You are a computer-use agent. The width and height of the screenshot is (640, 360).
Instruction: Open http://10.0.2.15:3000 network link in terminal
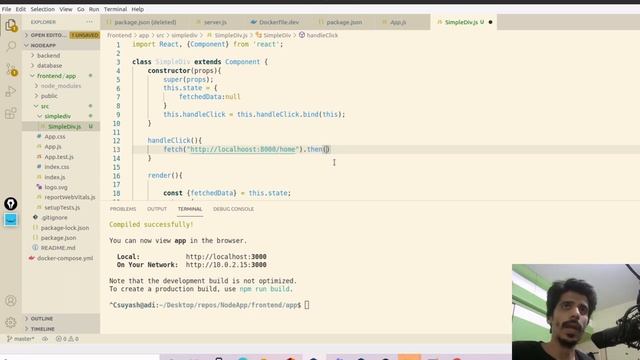coord(226,265)
